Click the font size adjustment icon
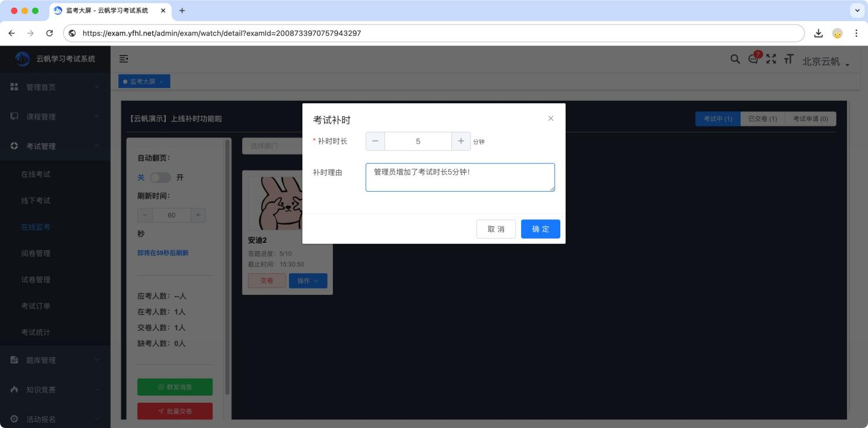868x428 pixels. (788, 59)
